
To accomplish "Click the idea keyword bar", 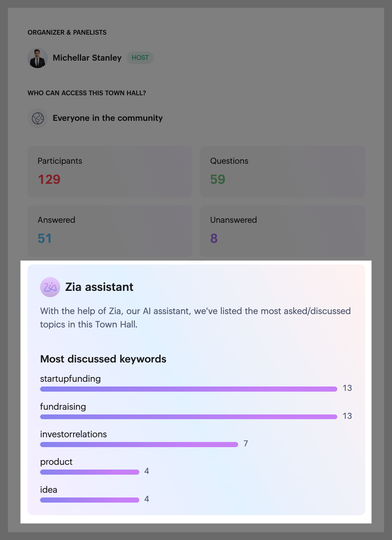I will [90, 500].
